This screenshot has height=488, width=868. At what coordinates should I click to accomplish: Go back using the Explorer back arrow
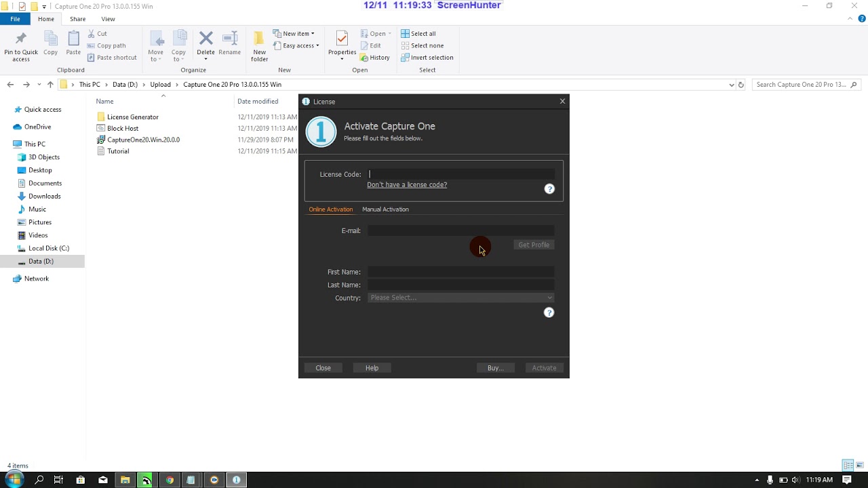pyautogui.click(x=10, y=85)
